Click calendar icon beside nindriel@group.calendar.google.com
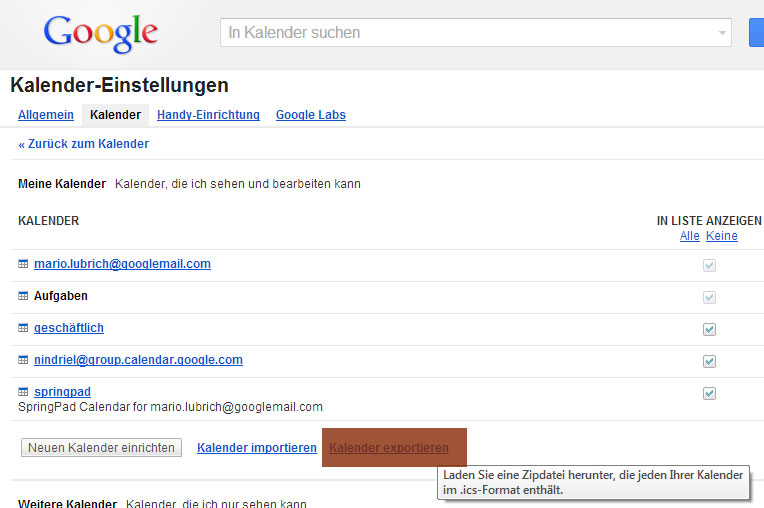 (x=23, y=360)
